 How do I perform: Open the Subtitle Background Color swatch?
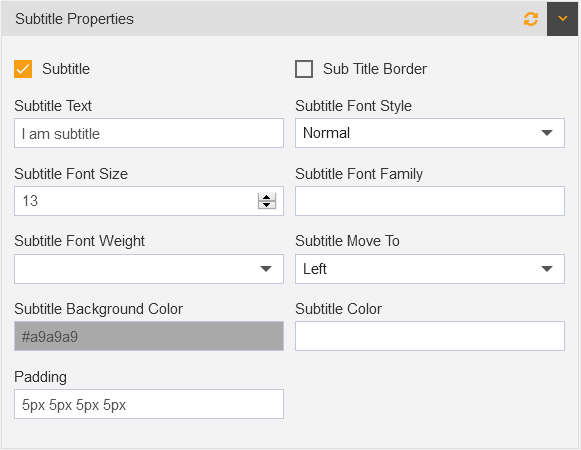[149, 336]
